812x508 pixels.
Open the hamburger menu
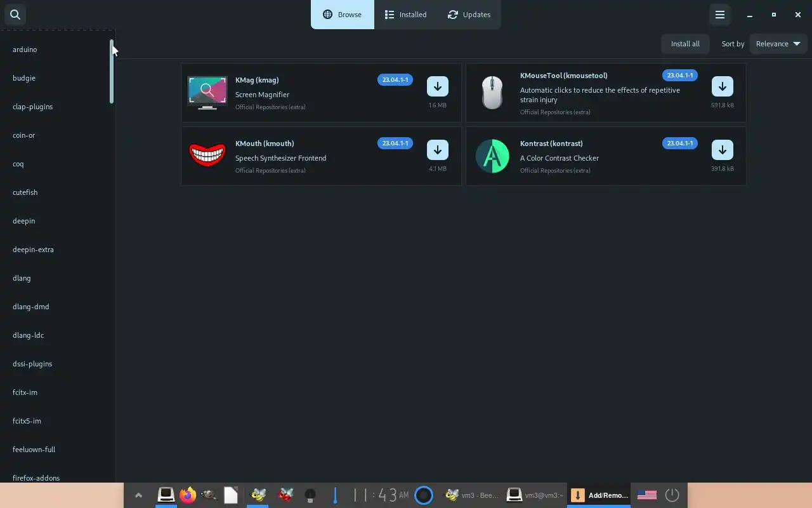pyautogui.click(x=720, y=15)
